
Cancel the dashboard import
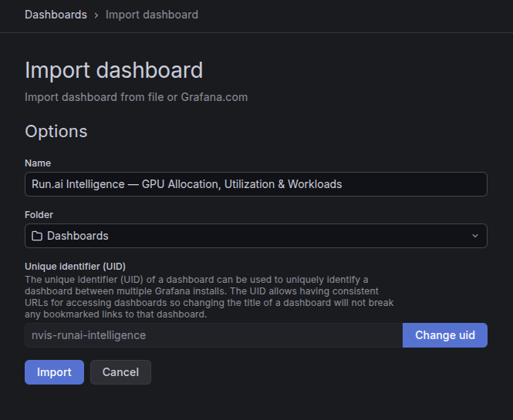click(x=120, y=372)
